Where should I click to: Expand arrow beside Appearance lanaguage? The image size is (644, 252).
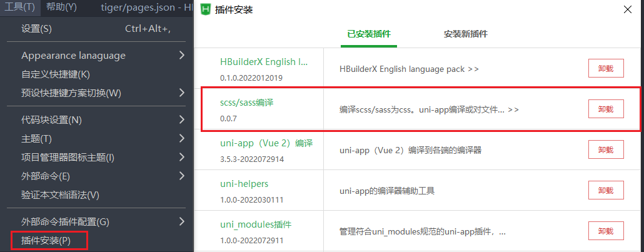coord(182,55)
